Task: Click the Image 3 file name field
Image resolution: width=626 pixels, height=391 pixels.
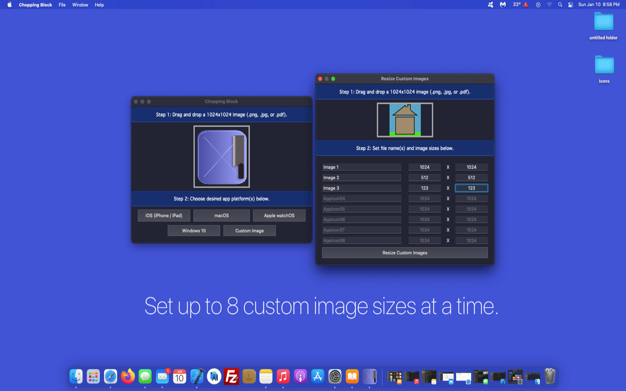Action: coord(362,188)
